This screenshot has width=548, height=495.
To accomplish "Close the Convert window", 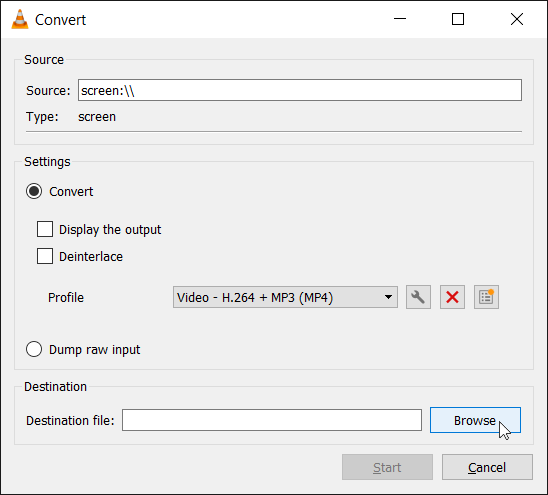I will pyautogui.click(x=517, y=19).
